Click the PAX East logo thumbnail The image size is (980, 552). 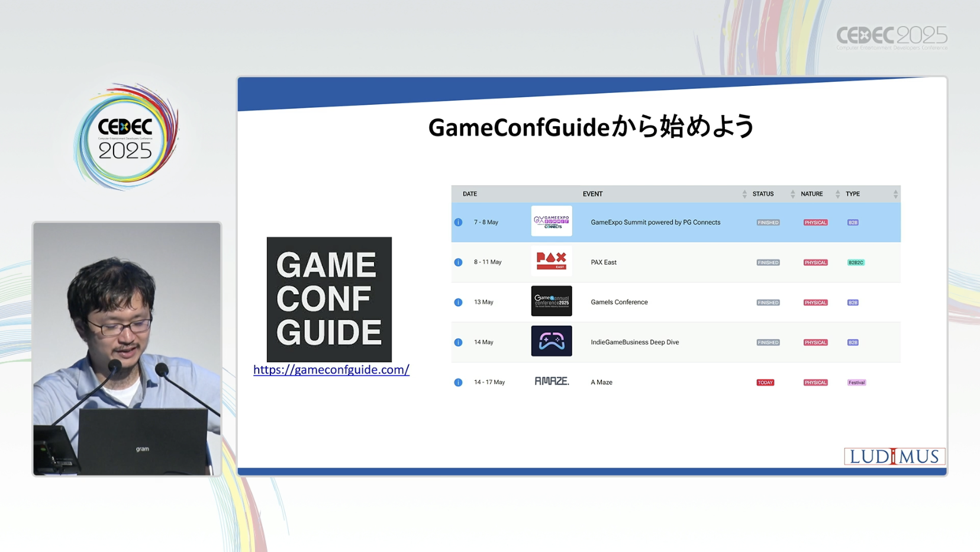551,261
